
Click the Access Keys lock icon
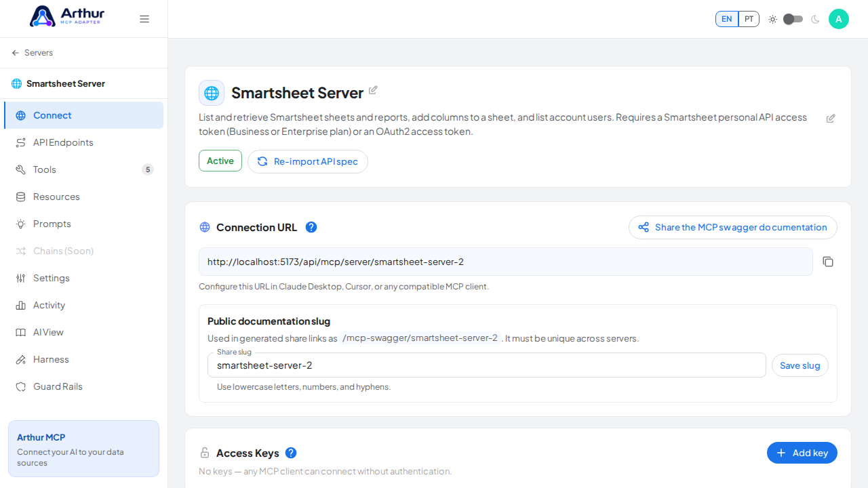(205, 453)
